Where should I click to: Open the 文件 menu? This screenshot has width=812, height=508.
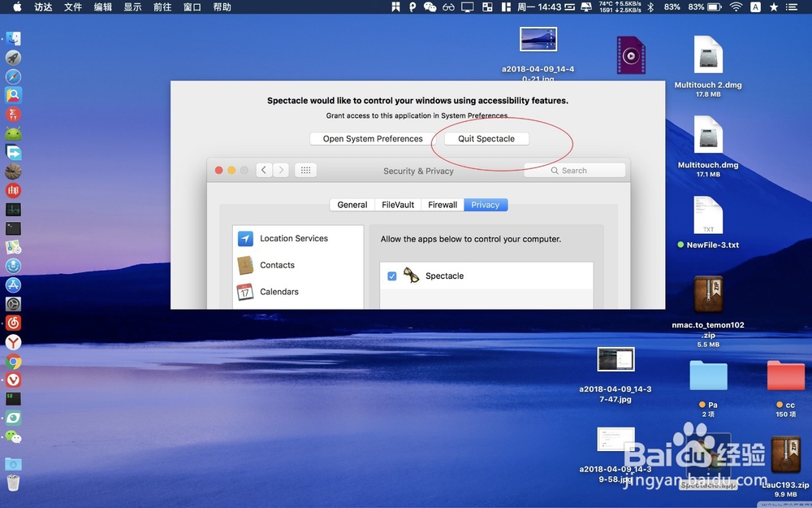click(x=73, y=7)
